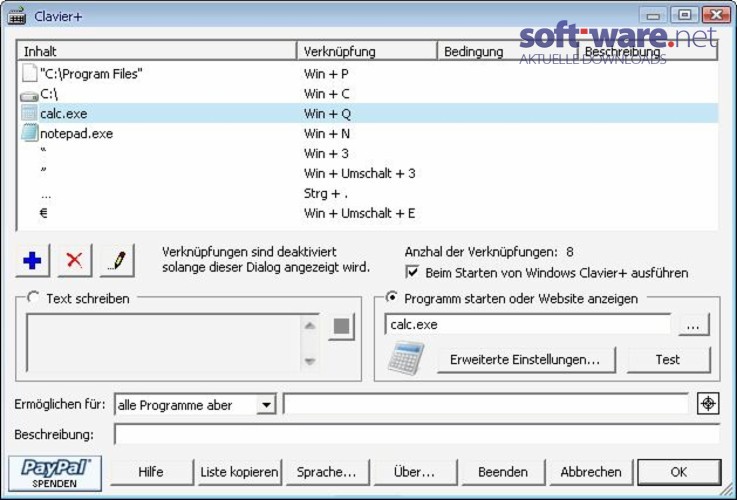Select the row with Win + 3
Image resolution: width=737 pixels, height=500 pixels.
[x=368, y=153]
